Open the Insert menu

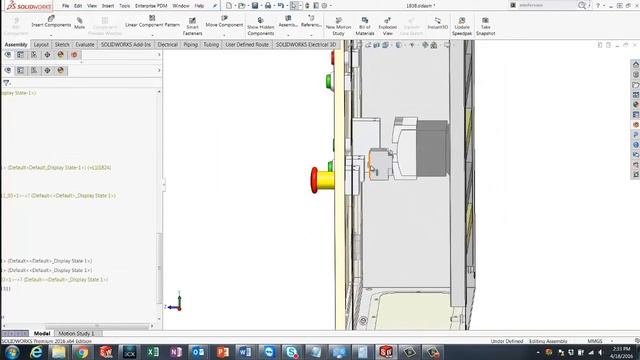[x=108, y=6]
